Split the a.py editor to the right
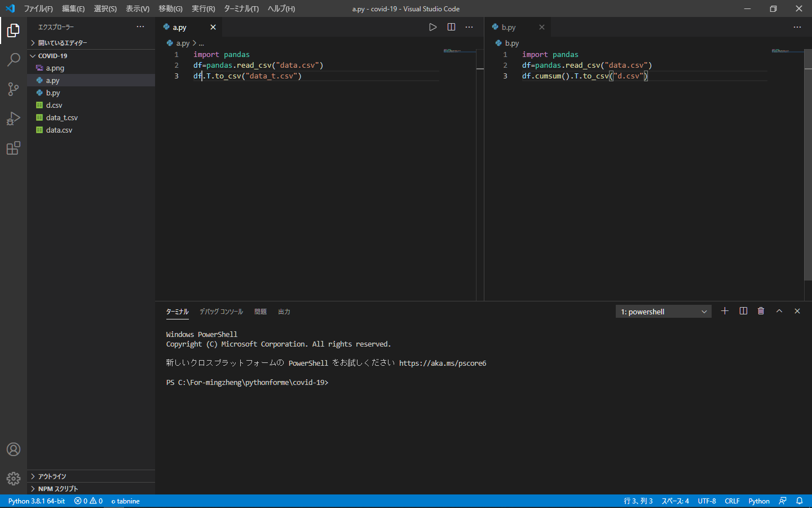812x508 pixels. pos(451,27)
